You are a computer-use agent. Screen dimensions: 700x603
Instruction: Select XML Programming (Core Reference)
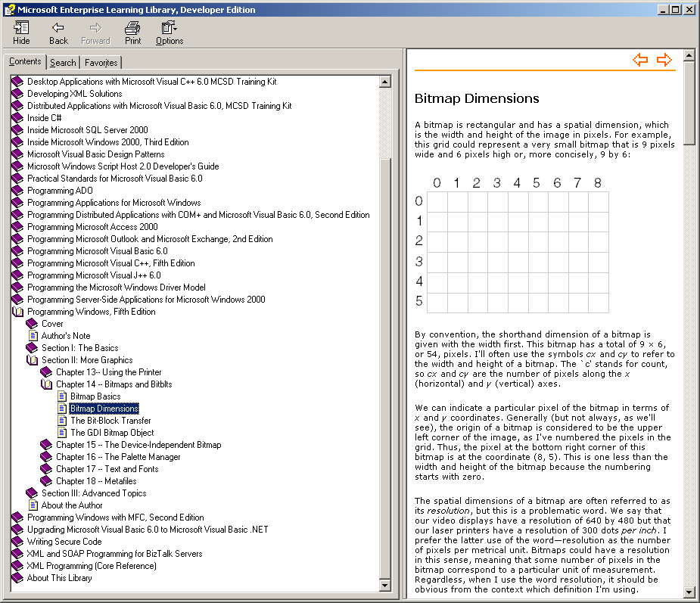pos(92,566)
